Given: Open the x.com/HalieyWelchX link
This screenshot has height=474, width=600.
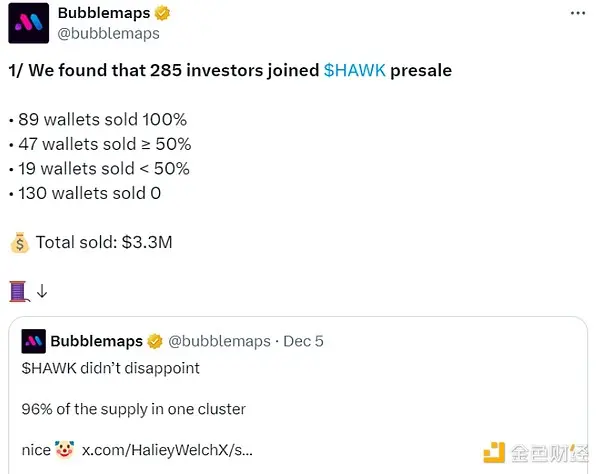Looking at the screenshot, I should (x=166, y=450).
